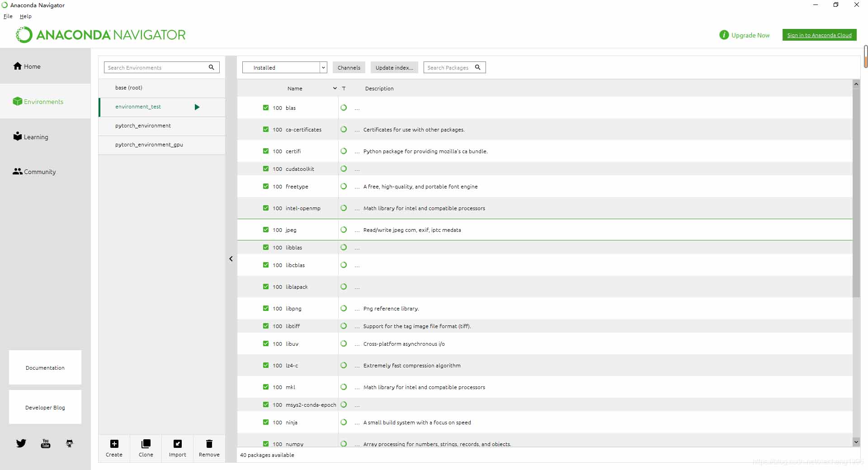868x470 pixels.
Task: Select the pytorch_environment entry
Action: (x=162, y=126)
